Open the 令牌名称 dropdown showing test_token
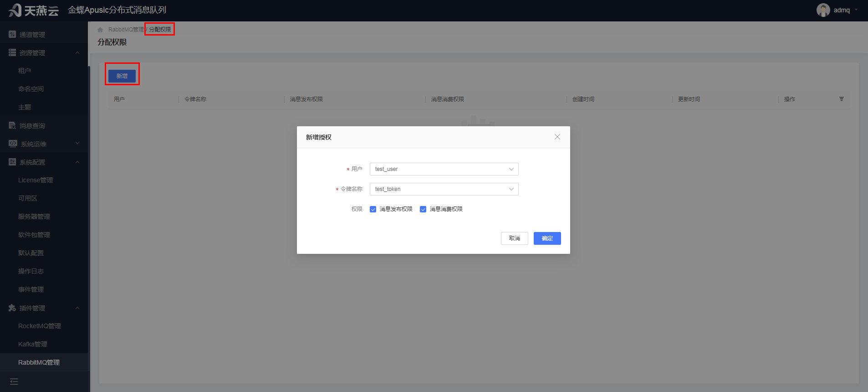This screenshot has height=392, width=868. (444, 189)
